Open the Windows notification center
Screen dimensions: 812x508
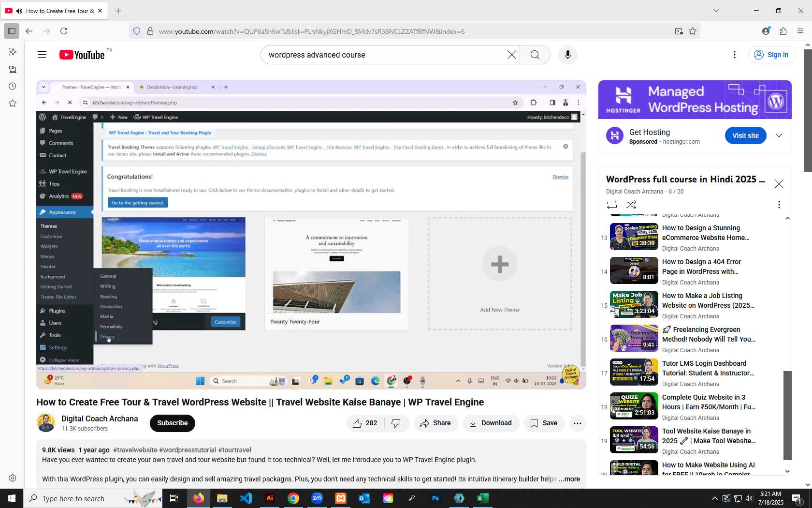797,498
